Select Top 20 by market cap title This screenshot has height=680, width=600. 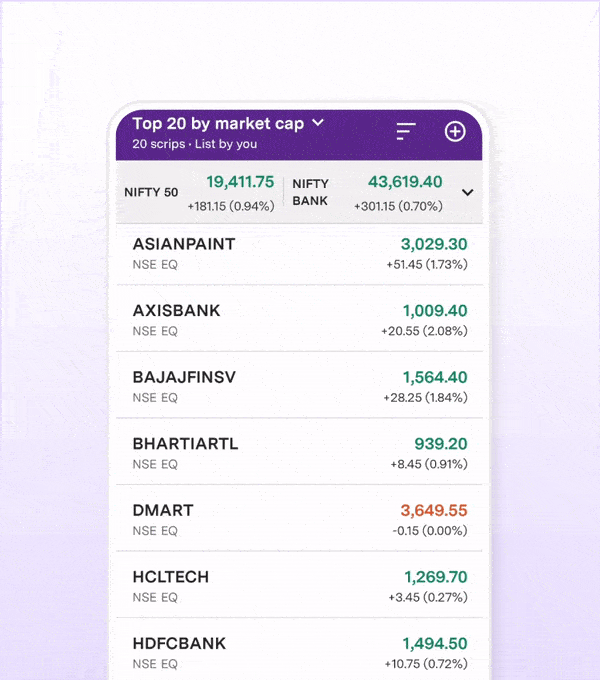[217, 124]
